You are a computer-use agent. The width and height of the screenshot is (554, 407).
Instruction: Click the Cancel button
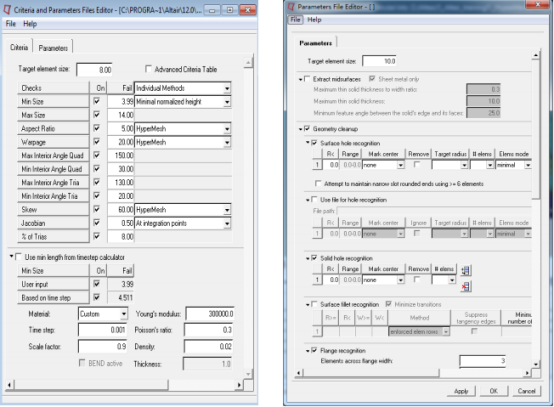click(x=526, y=391)
